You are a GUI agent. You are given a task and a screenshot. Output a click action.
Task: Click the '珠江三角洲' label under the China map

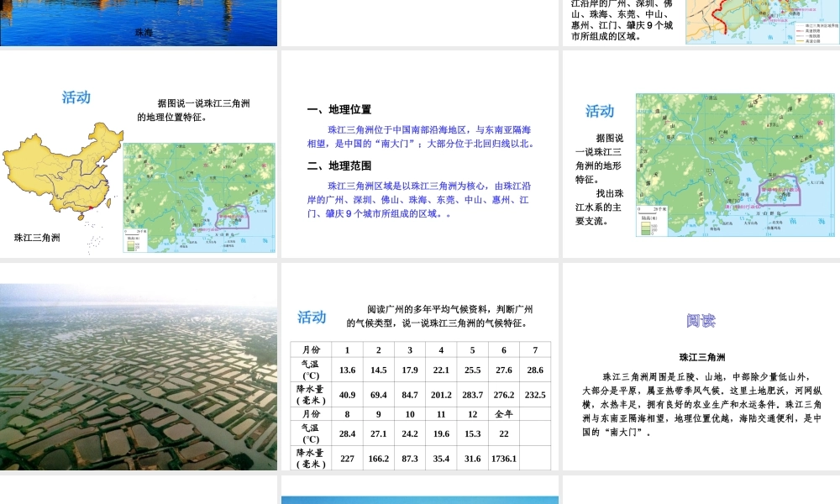[x=37, y=238]
